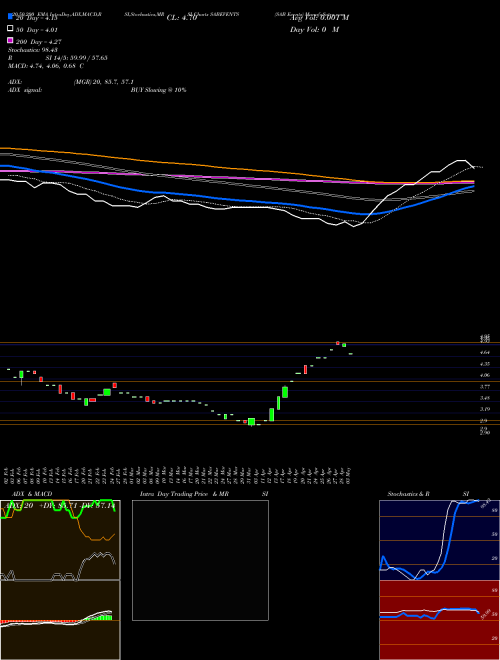Open the red RSI chart panel
This screenshot has width=500, height=660.
[x=439, y=620]
